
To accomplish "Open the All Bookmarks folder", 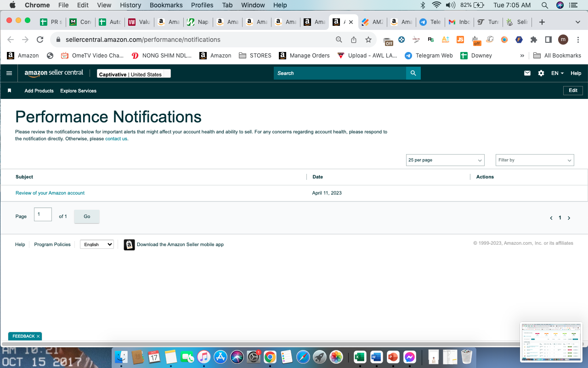I will coord(557,56).
